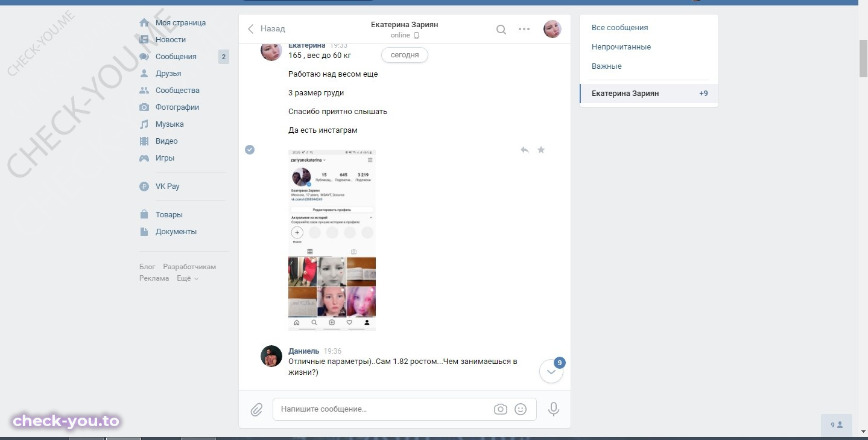
Task: Open Друзья person icon
Action: pos(144,74)
